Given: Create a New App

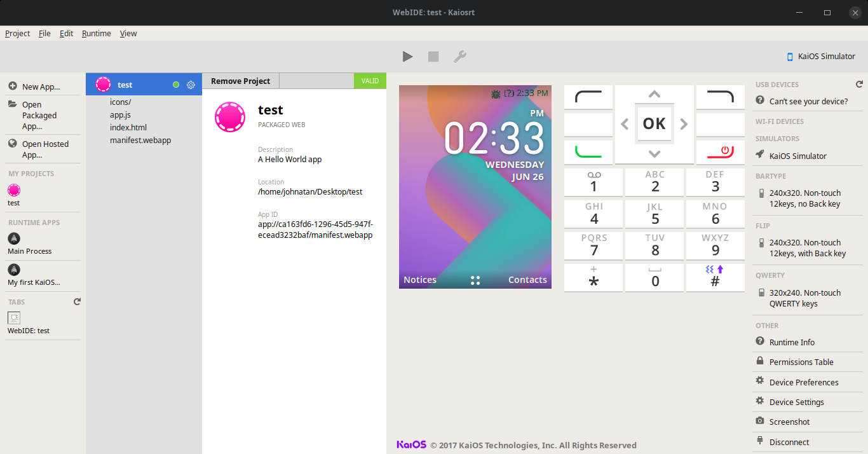Looking at the screenshot, I should click(41, 86).
